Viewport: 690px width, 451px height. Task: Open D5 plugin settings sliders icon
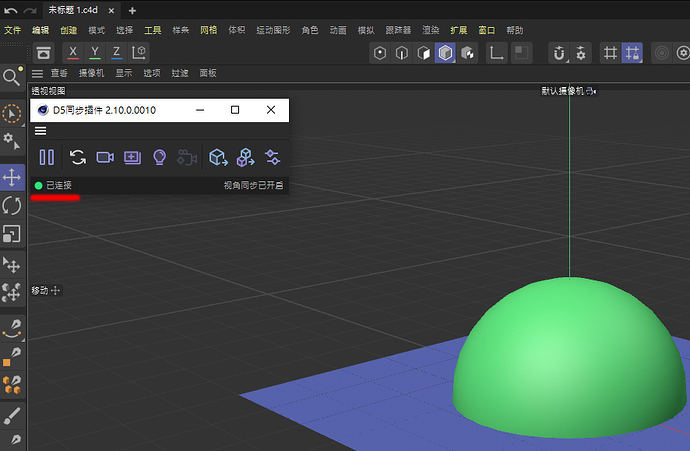tap(272, 157)
